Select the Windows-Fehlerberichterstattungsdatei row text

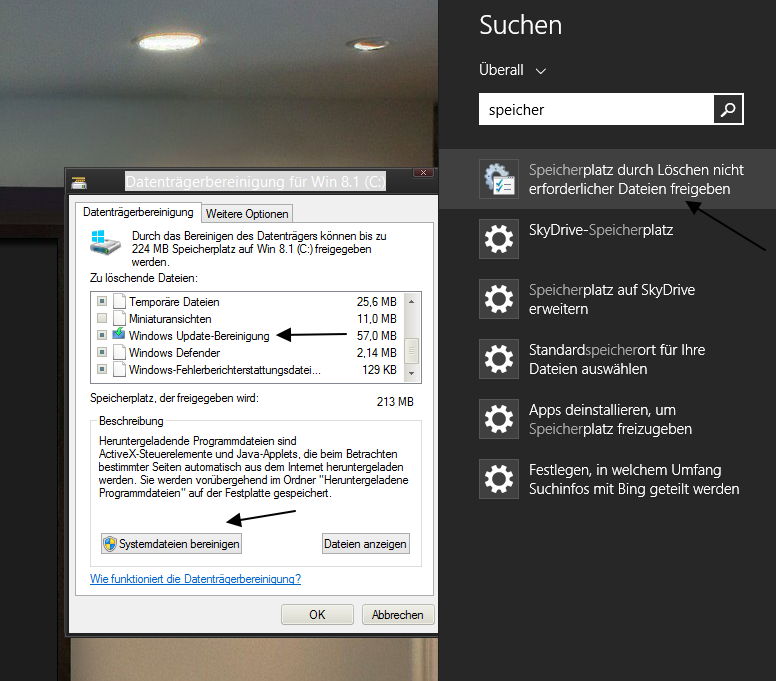click(x=225, y=370)
